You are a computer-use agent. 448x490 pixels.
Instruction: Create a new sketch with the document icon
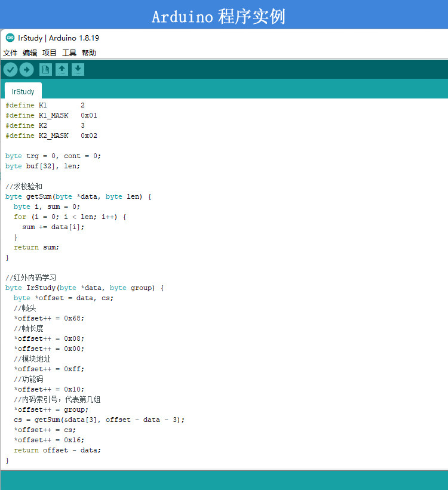(x=45, y=69)
